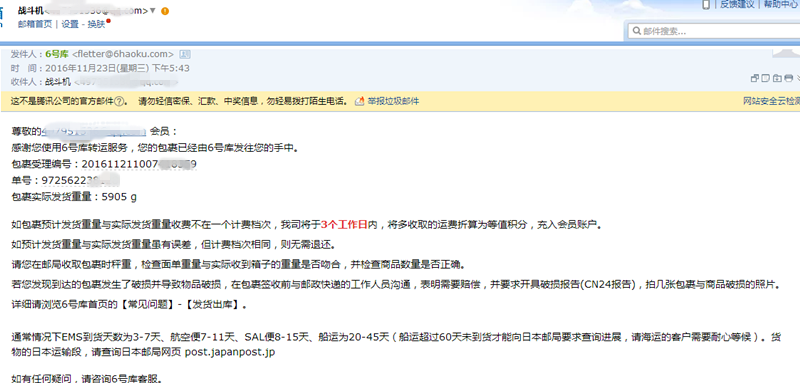Open 换肤 (change skin) link

pos(96,24)
